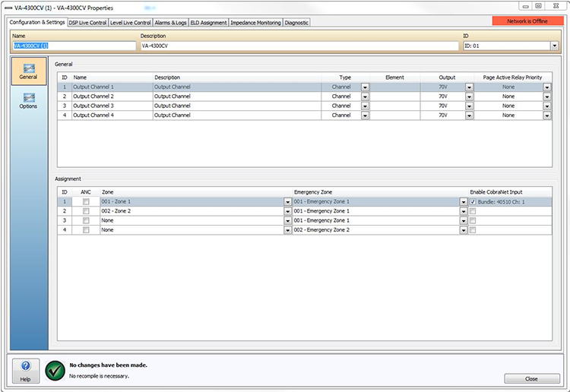Select Output Channel 4 name cell
This screenshot has height=392, width=570.
[x=112, y=115]
